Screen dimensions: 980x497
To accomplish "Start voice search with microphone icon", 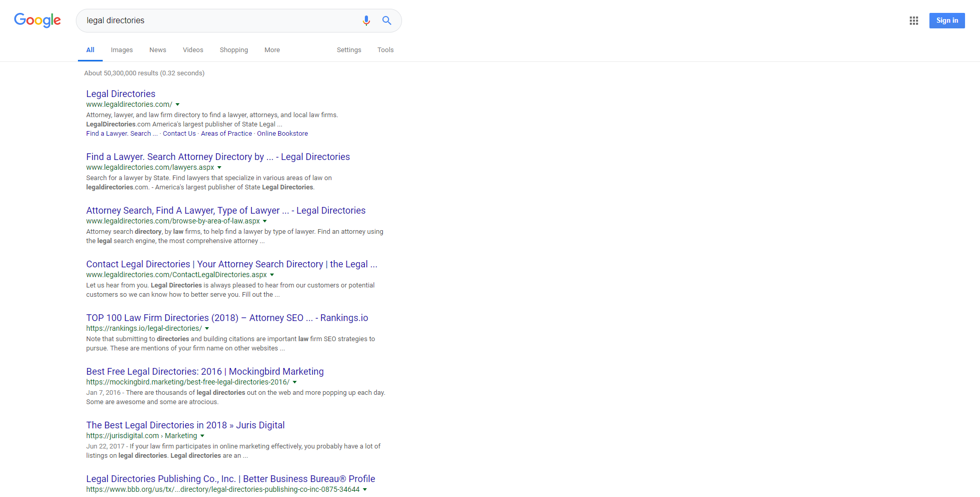I will (x=366, y=21).
